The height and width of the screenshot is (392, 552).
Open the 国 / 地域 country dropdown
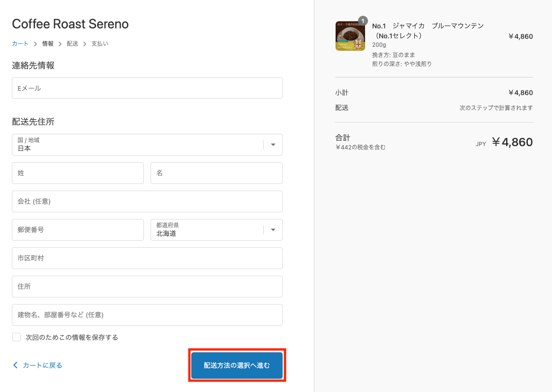(x=147, y=145)
